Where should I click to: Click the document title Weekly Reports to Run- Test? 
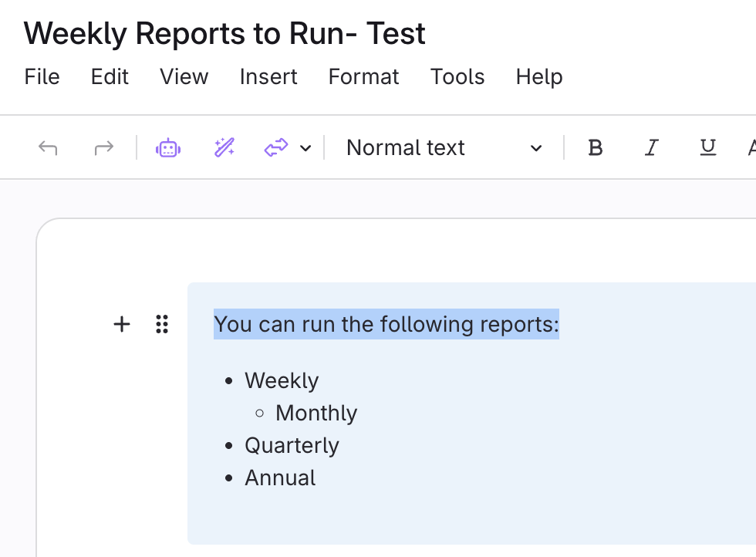pyautogui.click(x=224, y=34)
